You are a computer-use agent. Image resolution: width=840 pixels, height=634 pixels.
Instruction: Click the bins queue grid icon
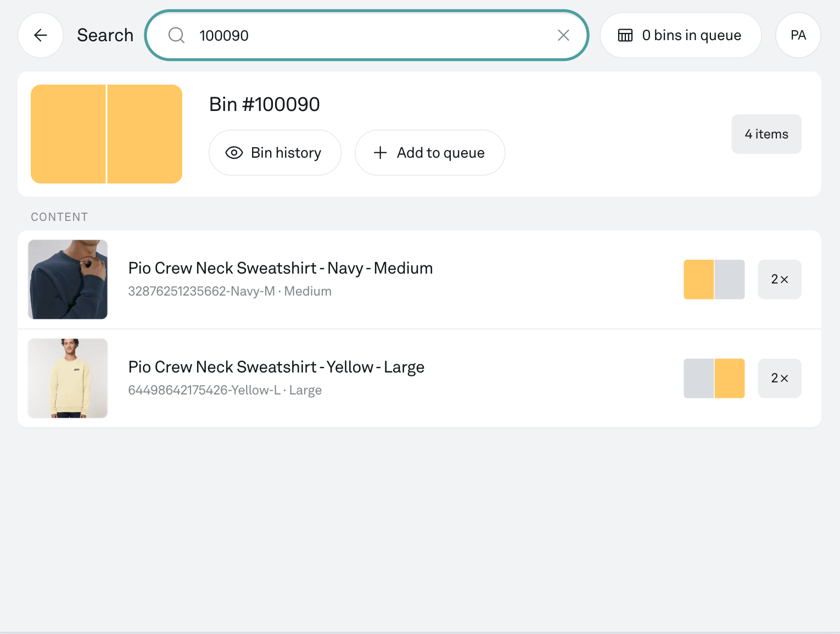click(625, 35)
